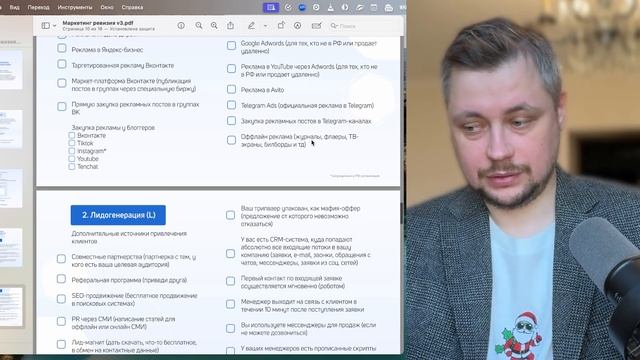This screenshot has width=640, height=360.
Task: Zoom in on the PDF page
Action: click(x=214, y=26)
